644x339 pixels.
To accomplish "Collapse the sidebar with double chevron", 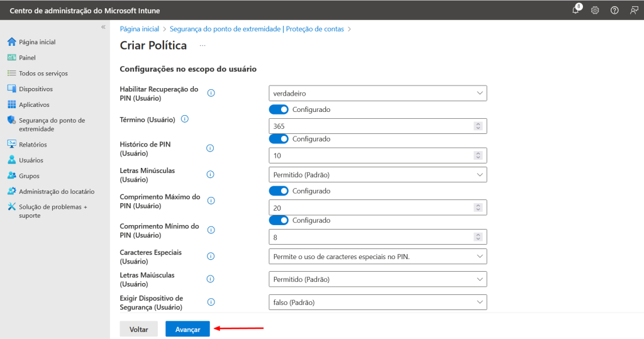I will [x=103, y=27].
